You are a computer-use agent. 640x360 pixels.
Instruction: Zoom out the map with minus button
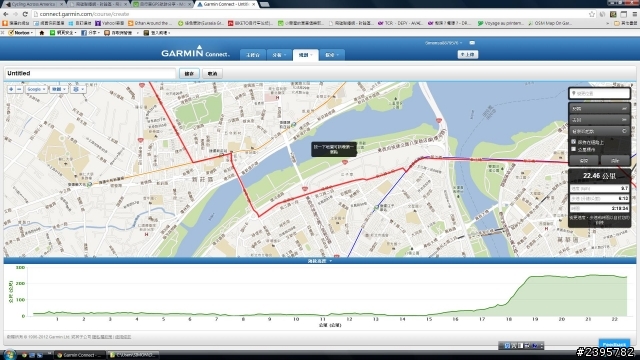pos(19,89)
